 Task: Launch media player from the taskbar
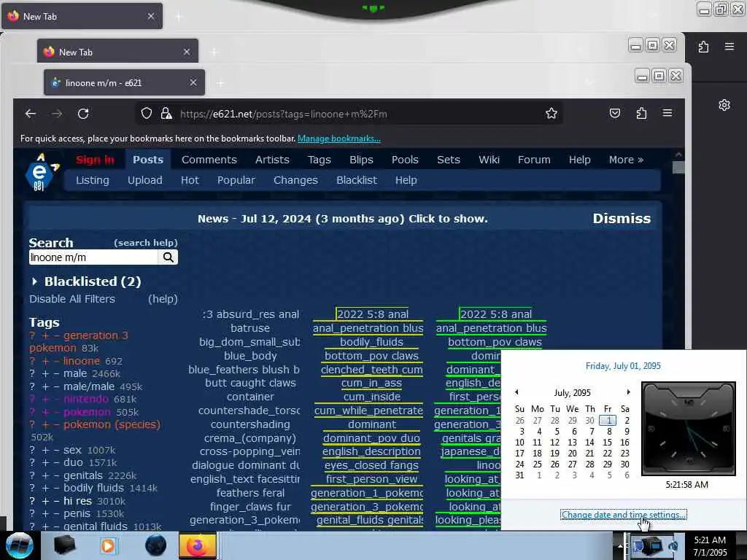tap(108, 545)
